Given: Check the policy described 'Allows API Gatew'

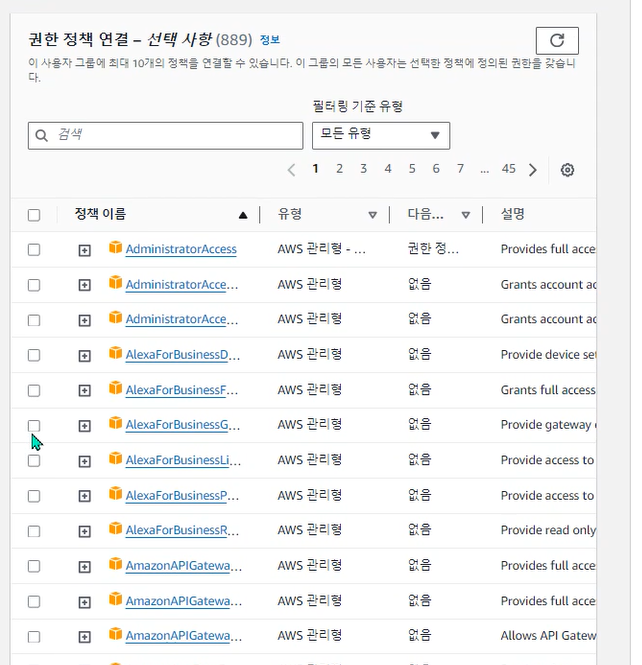Looking at the screenshot, I should pos(34,637).
